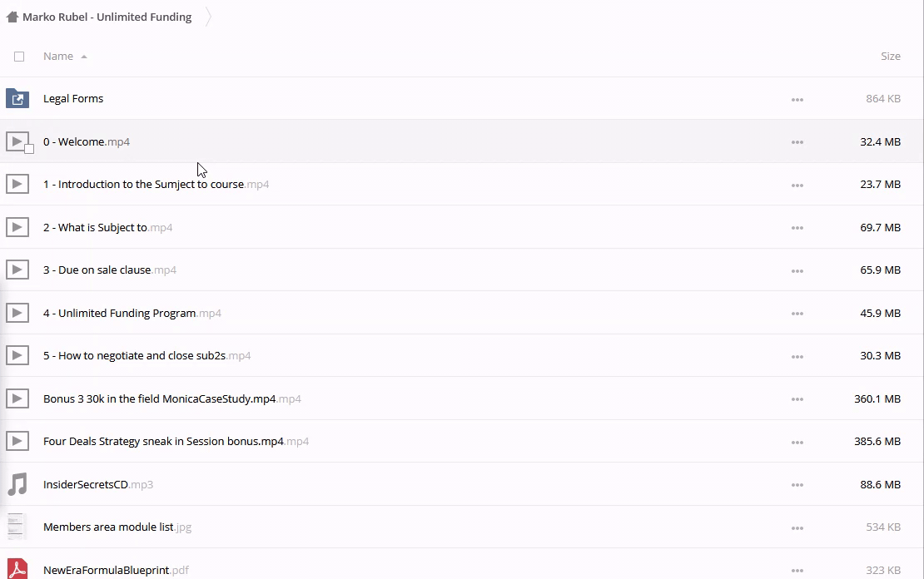
Task: Check the checkbox on 0 - Welcome file
Action: 29,149
